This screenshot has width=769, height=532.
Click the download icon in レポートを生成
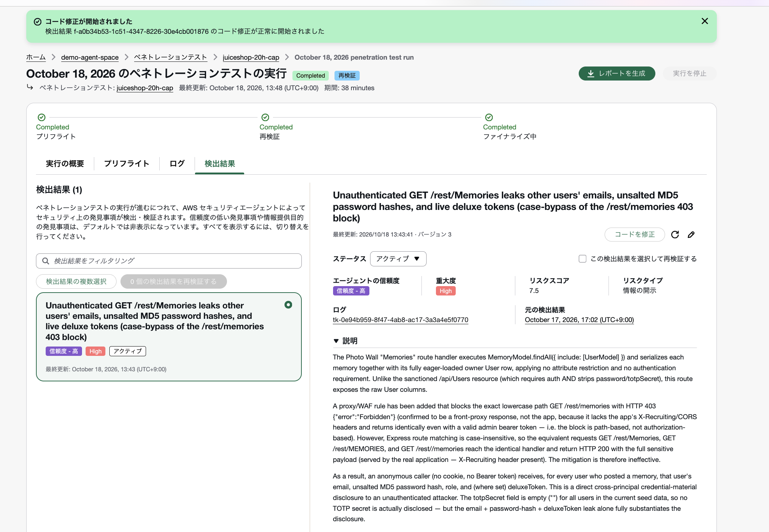(591, 74)
